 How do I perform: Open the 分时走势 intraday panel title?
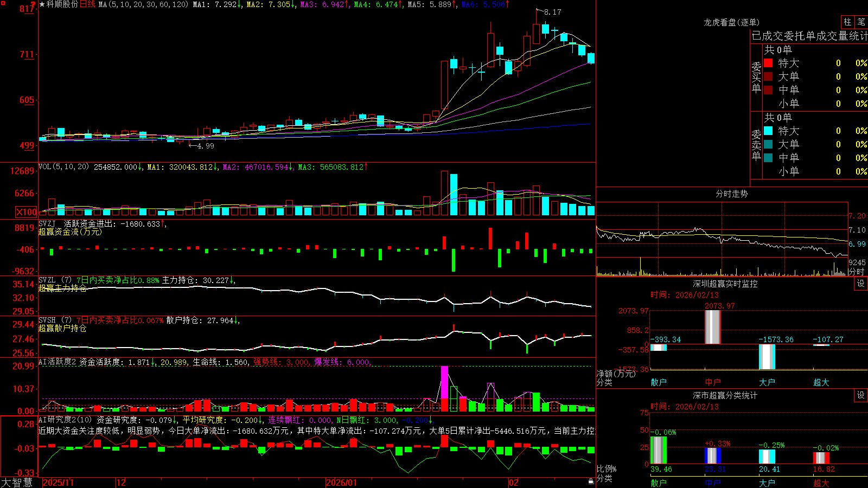pos(731,194)
